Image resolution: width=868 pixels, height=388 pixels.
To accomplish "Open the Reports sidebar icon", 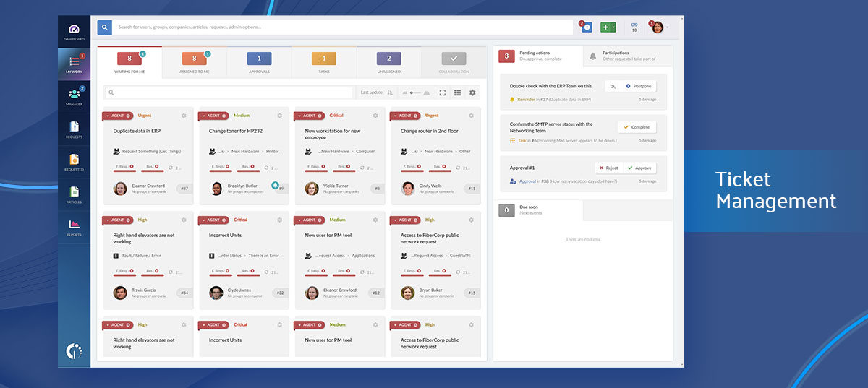I will (74, 227).
